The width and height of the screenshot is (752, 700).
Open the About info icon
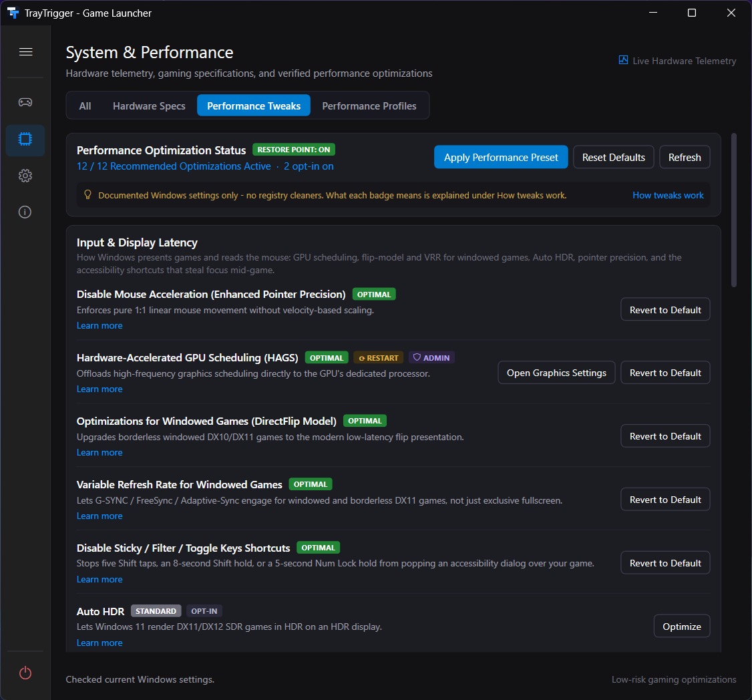click(x=25, y=212)
